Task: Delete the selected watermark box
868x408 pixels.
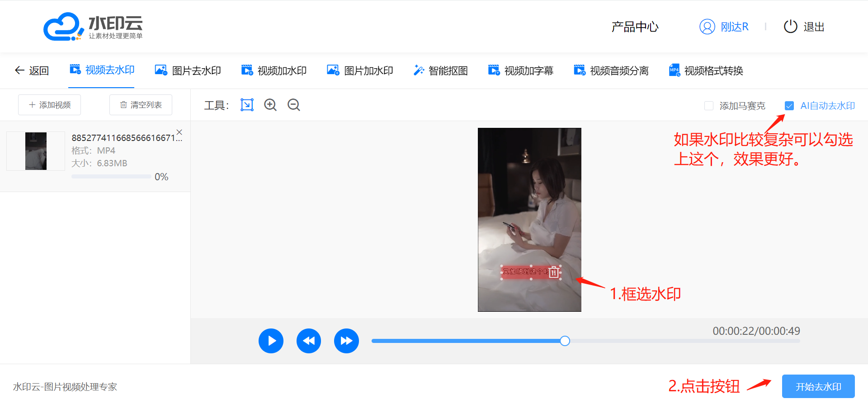Action: 553,272
